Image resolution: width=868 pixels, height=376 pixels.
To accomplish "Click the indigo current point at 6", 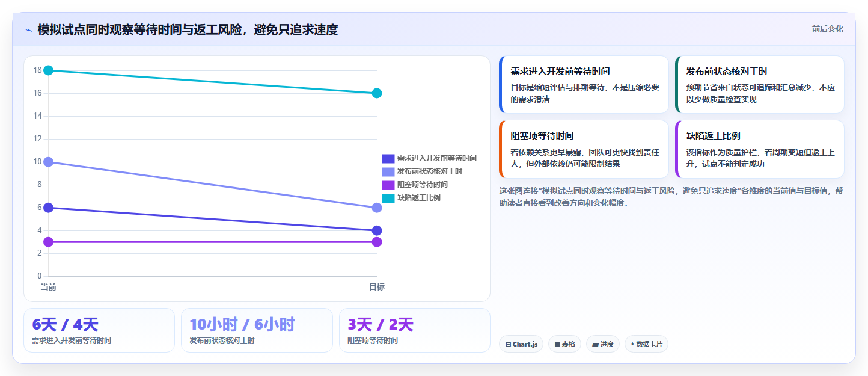I will (x=49, y=208).
